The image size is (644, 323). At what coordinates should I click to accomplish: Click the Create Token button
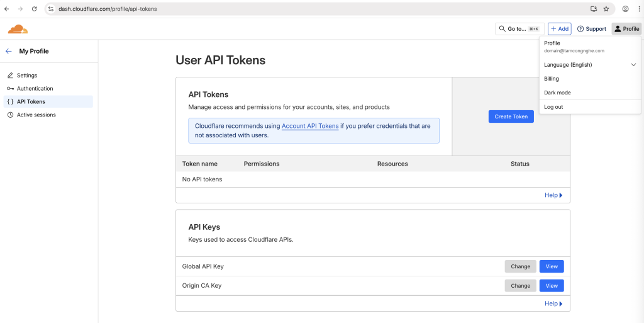(x=511, y=116)
